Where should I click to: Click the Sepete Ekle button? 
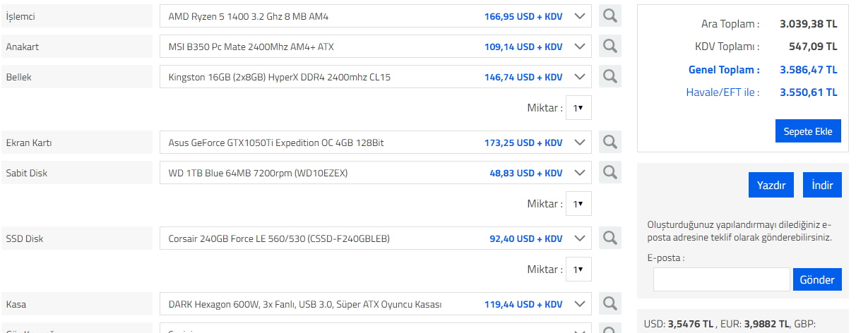pos(808,131)
